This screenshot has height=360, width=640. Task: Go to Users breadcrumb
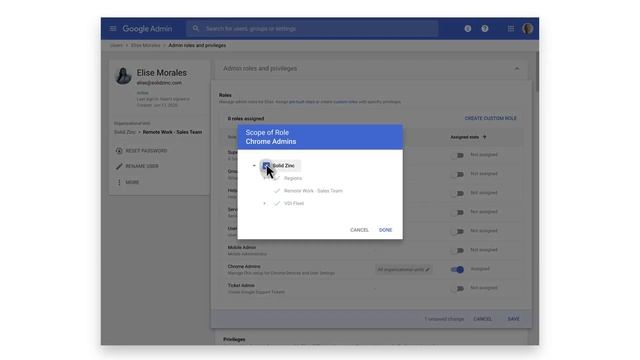click(x=116, y=45)
